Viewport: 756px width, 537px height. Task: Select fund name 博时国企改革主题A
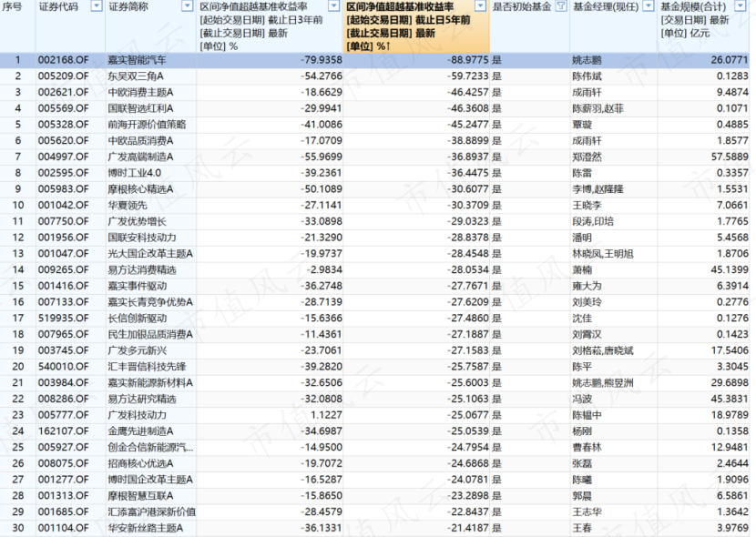coord(150,480)
